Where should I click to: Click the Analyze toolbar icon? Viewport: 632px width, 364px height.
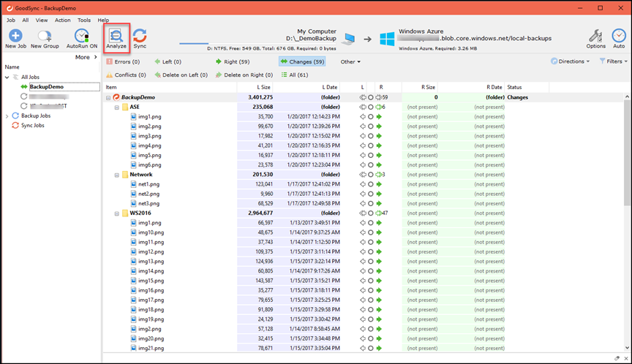(116, 36)
